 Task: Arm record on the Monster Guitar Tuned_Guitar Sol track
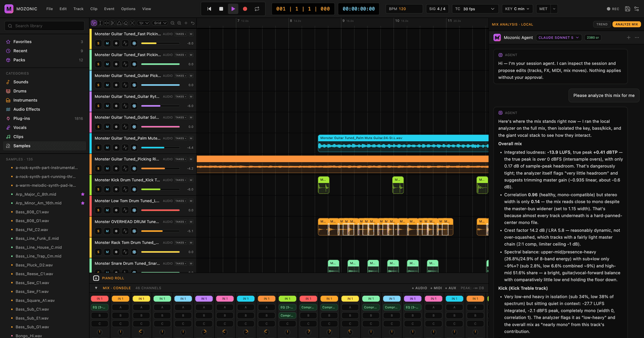pyautogui.click(x=116, y=127)
